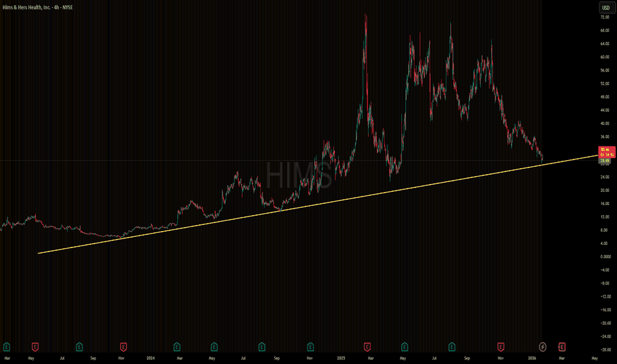Open the USD currency selector
The image size is (617, 364).
tap(606, 7)
